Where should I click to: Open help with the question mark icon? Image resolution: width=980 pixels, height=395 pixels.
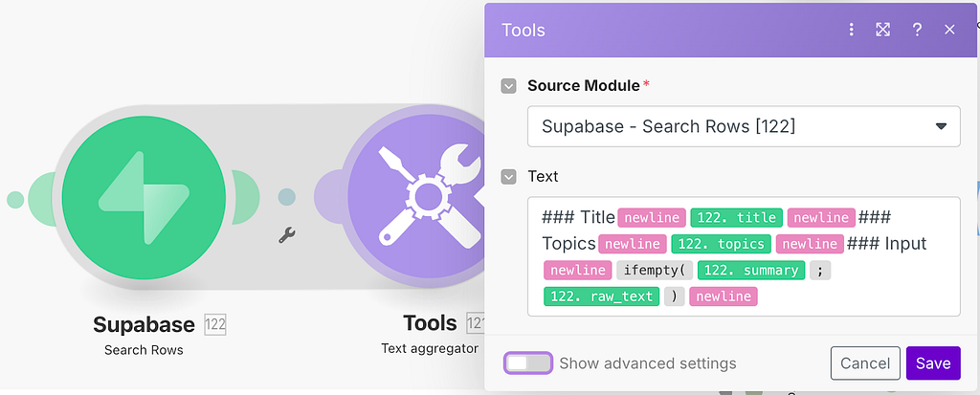pyautogui.click(x=917, y=30)
